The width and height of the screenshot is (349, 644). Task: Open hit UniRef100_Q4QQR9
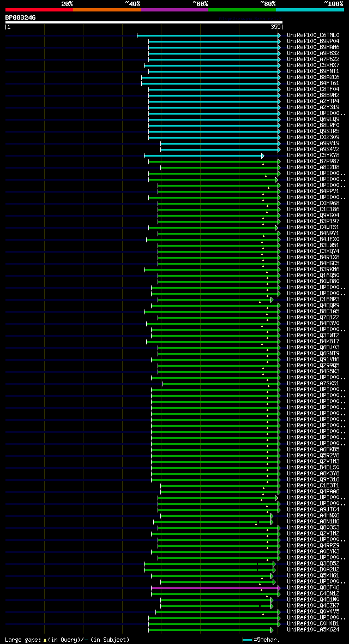point(313,305)
